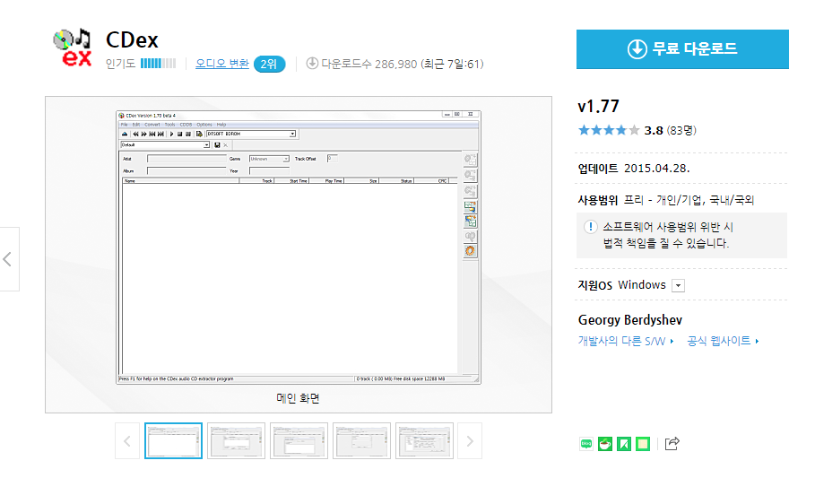Open Help menu in CDex screenshot
815x504 pixels.
[221, 125]
